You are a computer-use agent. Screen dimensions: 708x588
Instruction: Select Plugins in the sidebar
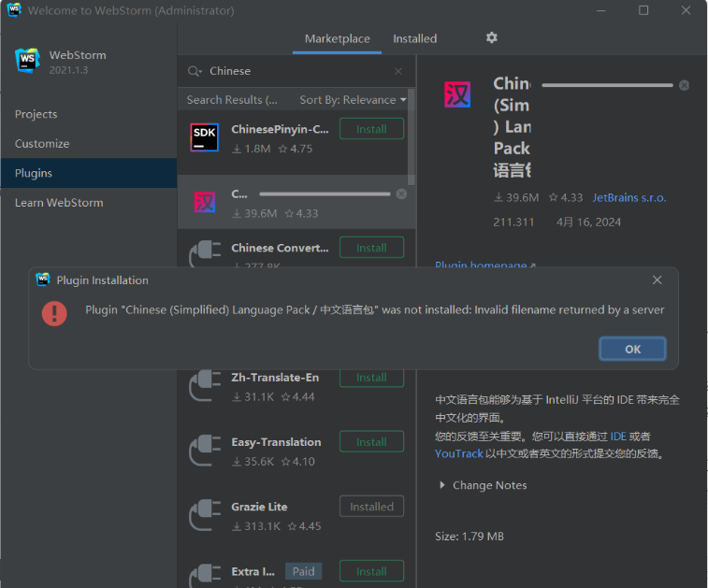click(x=89, y=173)
